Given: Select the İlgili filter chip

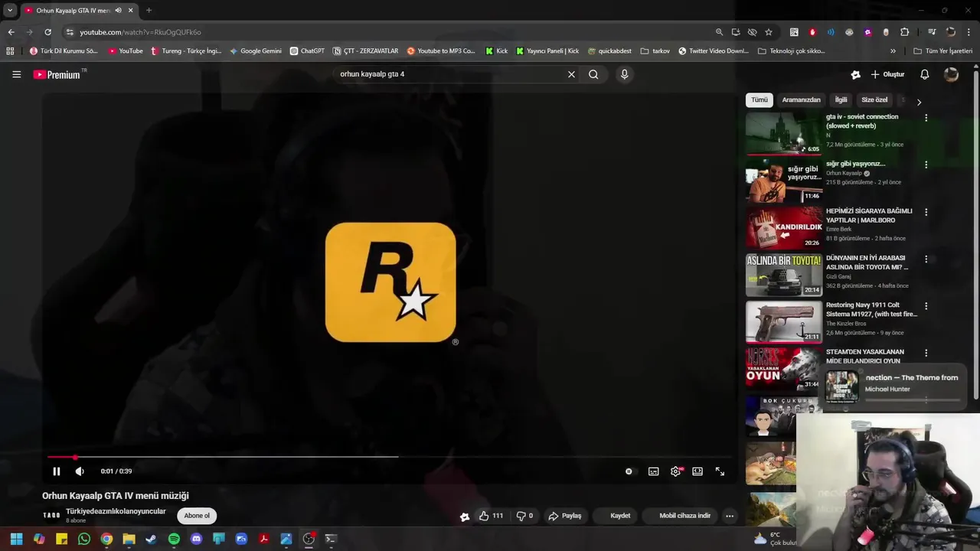Looking at the screenshot, I should click(841, 99).
